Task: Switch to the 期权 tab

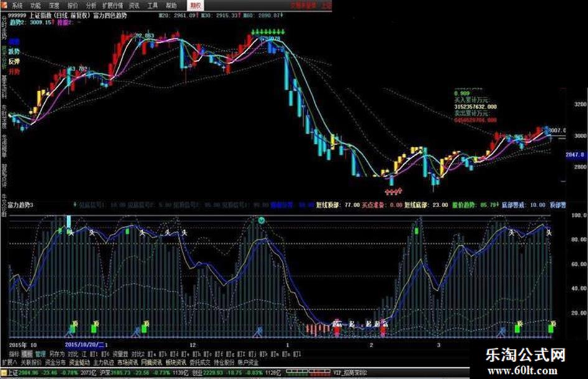Action: 195,5
